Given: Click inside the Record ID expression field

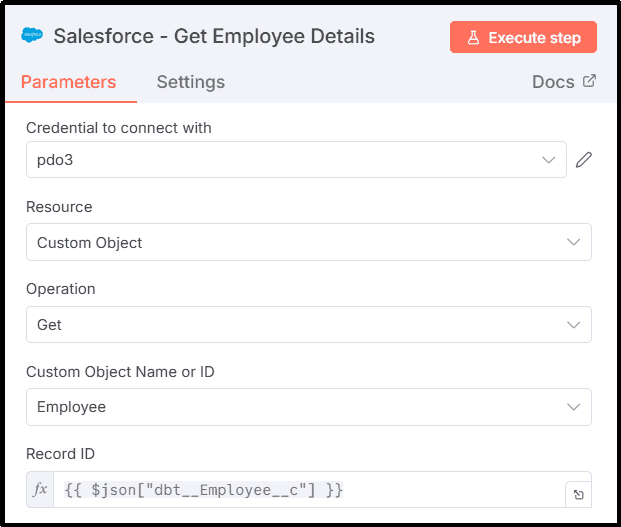Looking at the screenshot, I should [x=300, y=490].
